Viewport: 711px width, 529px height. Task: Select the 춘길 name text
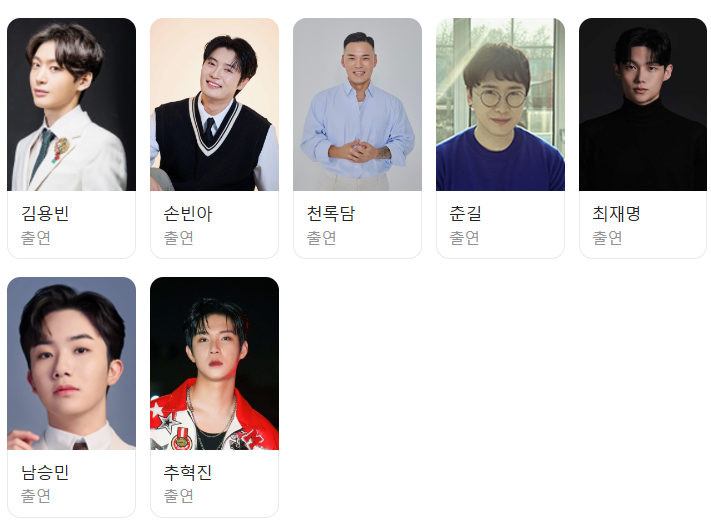[465, 214]
